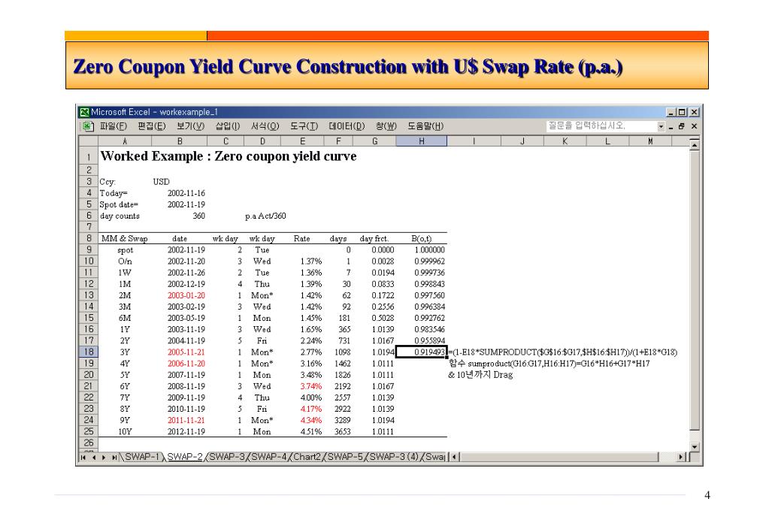Viewport: 769px width, 532px height.
Task: Click the Today date 2002-11-16
Action: pos(186,193)
